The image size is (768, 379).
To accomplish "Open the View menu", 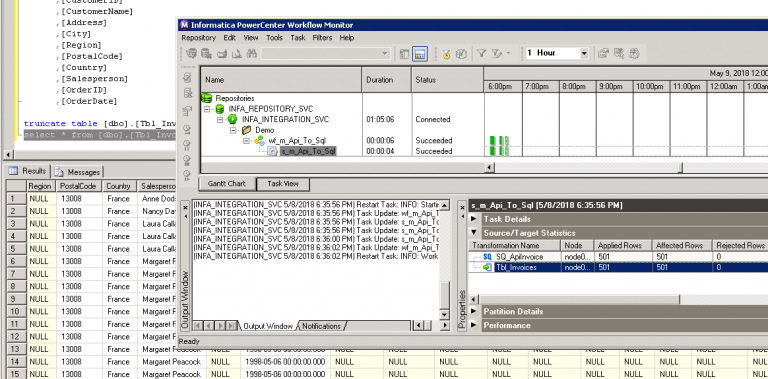I will pos(251,38).
